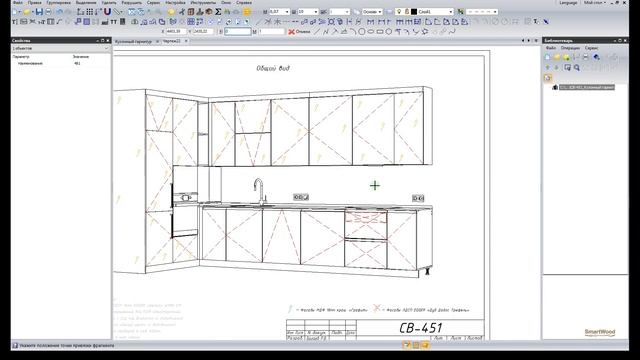Click the yellow status bar icon at right
Screen dimensions: 640x360
coord(425,345)
